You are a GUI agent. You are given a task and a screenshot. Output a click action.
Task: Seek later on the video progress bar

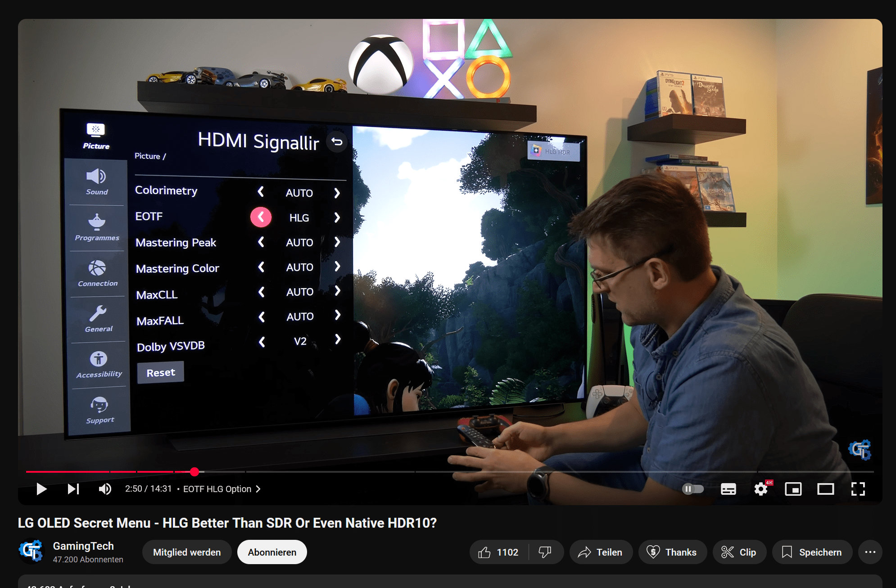point(540,472)
